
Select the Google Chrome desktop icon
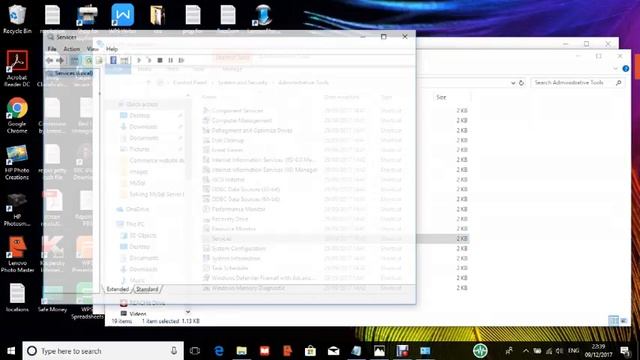coord(17,116)
